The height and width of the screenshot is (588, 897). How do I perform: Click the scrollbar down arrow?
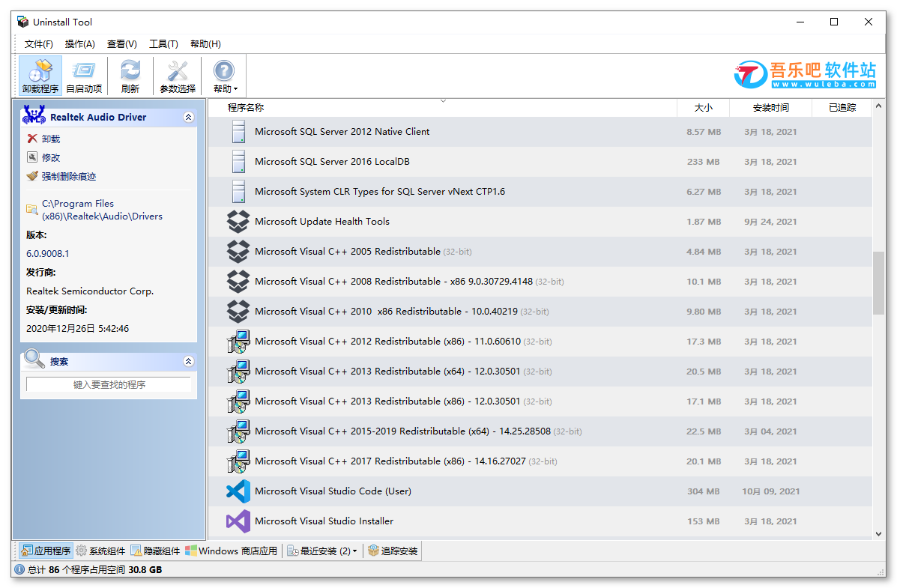879,533
